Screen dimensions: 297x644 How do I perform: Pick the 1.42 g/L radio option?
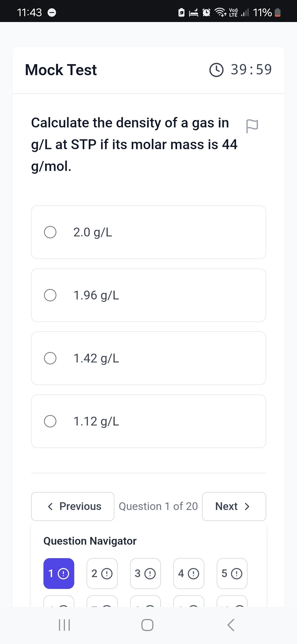pos(148,358)
